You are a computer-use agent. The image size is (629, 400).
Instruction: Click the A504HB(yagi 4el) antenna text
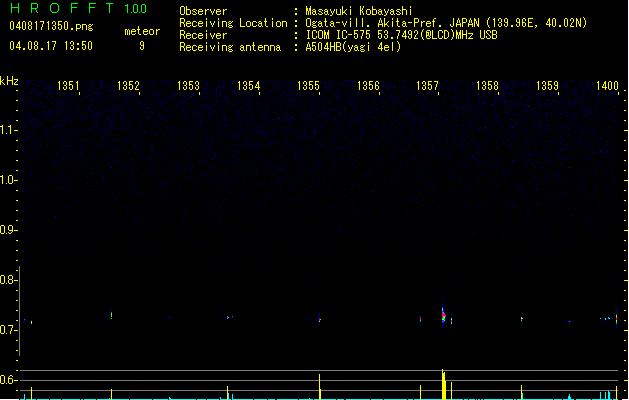[353, 47]
